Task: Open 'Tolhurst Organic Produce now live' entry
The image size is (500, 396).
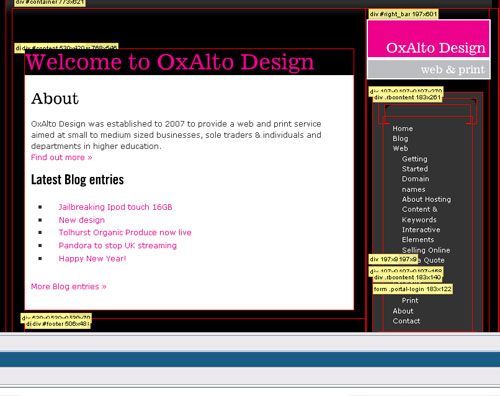Action: (x=125, y=233)
